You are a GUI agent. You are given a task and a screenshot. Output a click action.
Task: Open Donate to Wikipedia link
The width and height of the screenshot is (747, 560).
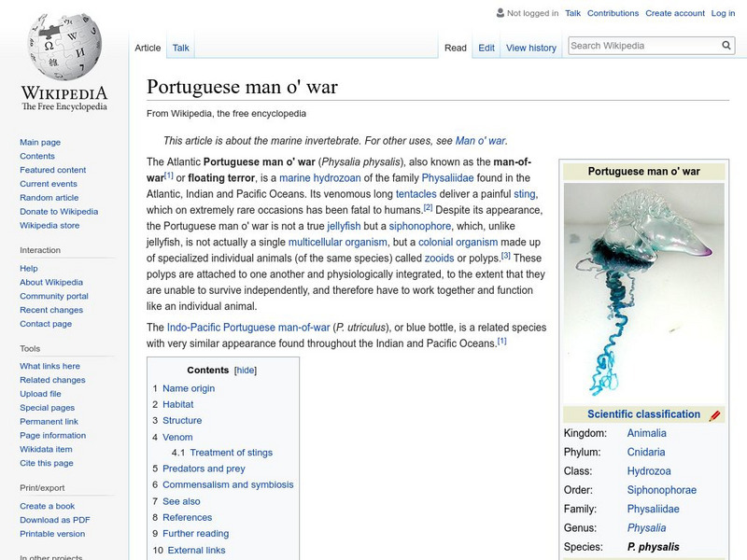pyautogui.click(x=59, y=211)
